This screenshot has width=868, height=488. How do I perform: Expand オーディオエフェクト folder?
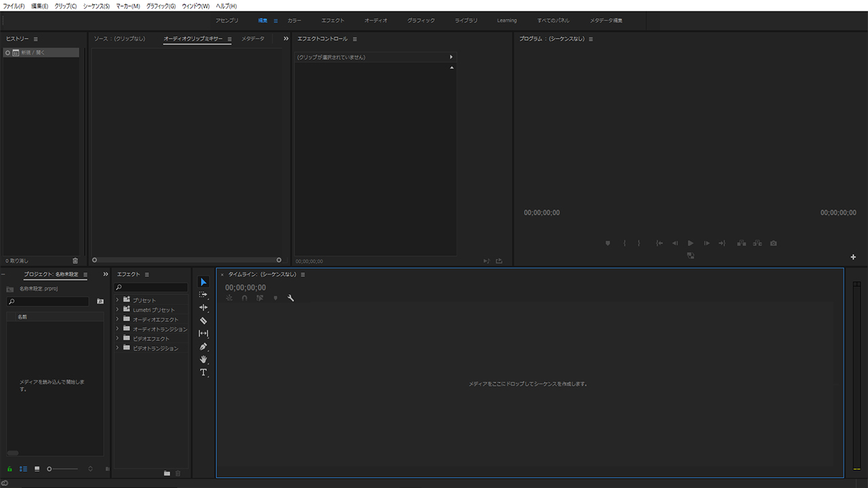[x=117, y=319]
